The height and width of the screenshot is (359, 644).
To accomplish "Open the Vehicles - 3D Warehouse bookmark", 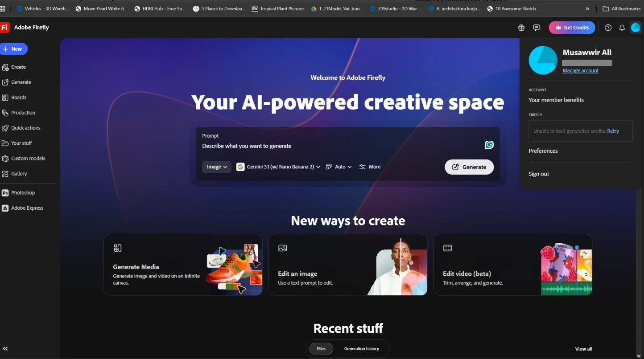I will pos(43,8).
